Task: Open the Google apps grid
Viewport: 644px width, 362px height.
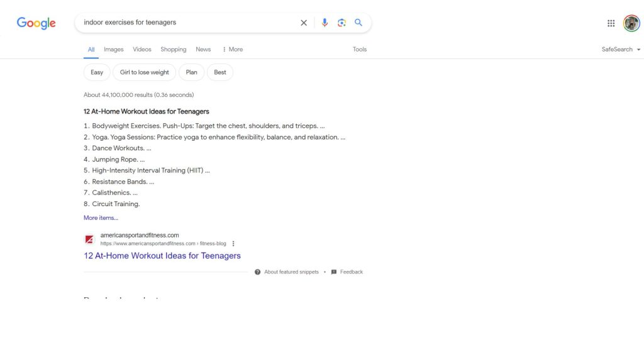Action: 611,23
